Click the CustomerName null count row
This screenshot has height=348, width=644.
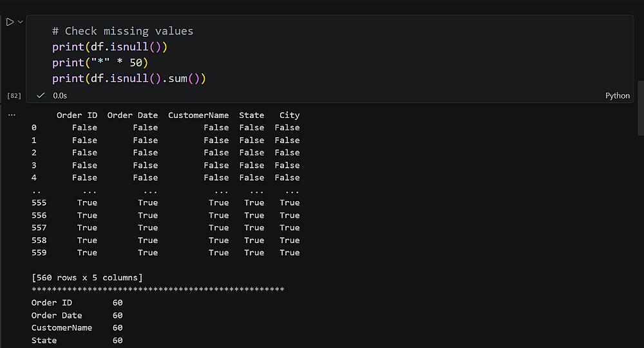pyautogui.click(x=77, y=328)
